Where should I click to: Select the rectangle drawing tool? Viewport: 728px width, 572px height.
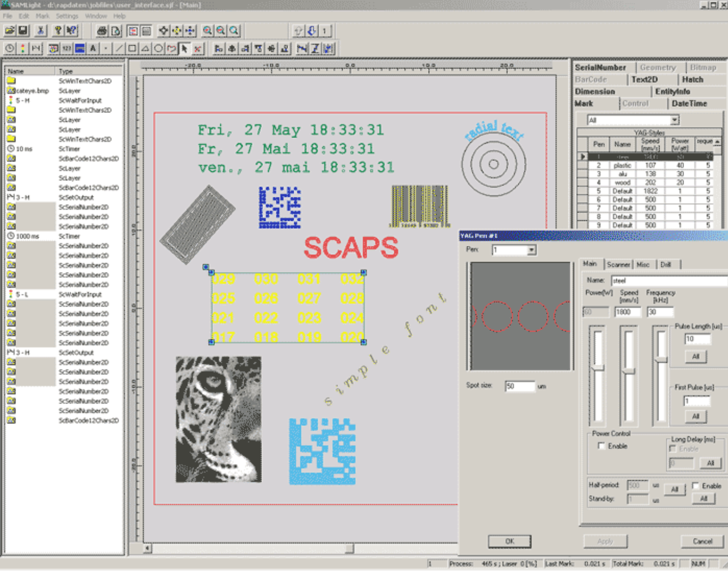tap(132, 48)
